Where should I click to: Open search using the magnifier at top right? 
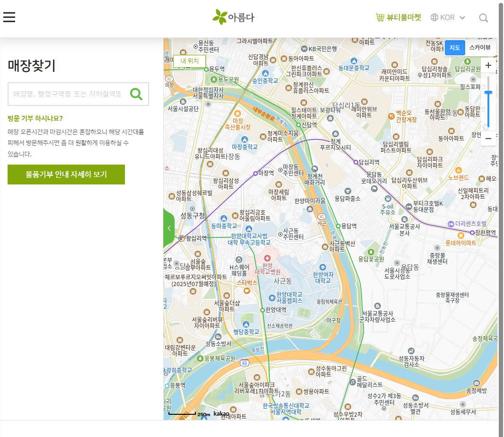(x=483, y=17)
